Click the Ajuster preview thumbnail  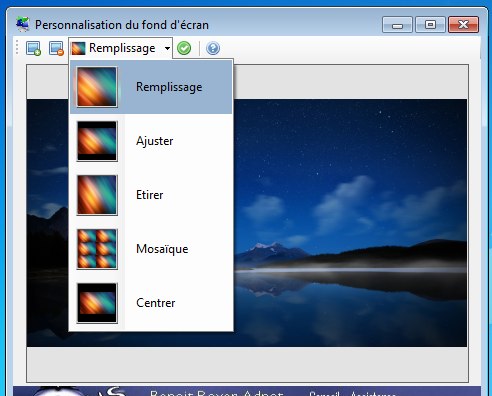(97, 141)
